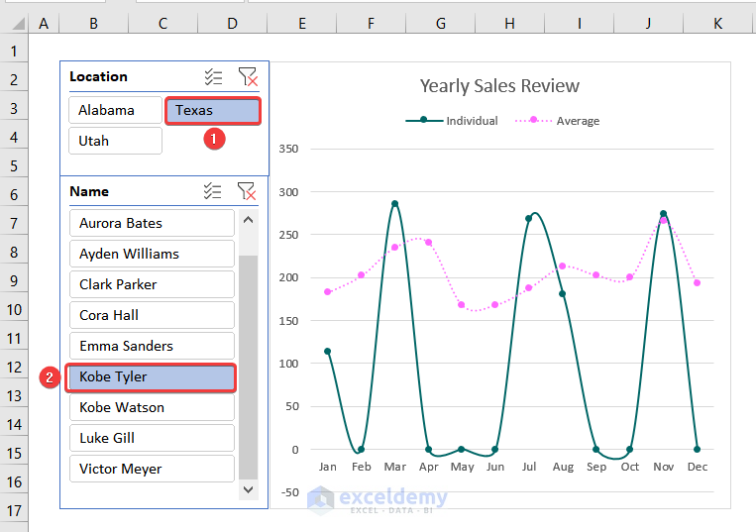Select column A header
Image resolution: width=756 pixels, height=532 pixels.
pos(44,23)
